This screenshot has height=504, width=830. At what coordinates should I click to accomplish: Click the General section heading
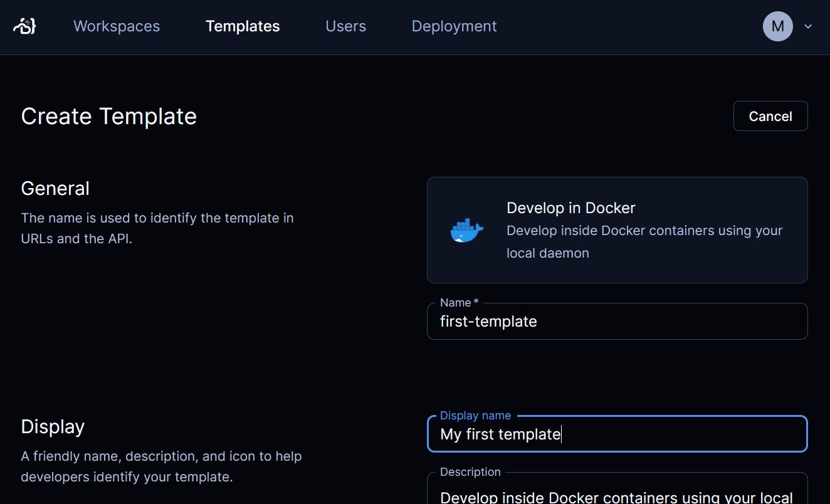pos(55,189)
